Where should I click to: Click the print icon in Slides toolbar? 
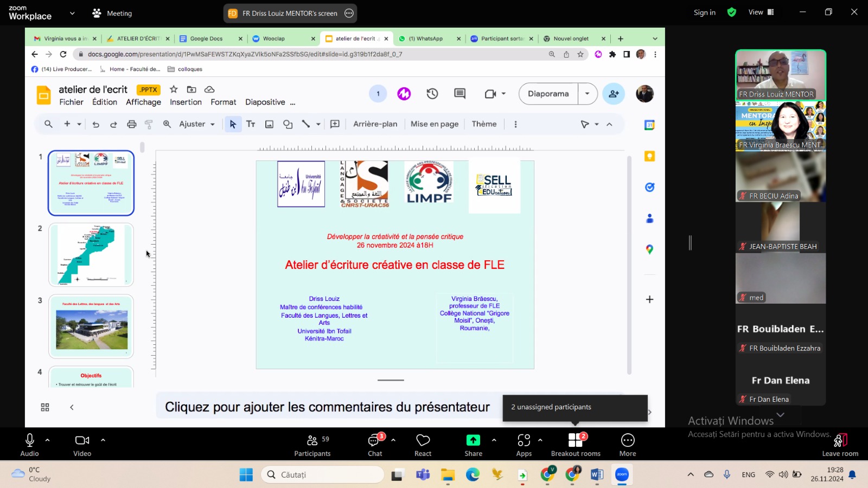[131, 124]
